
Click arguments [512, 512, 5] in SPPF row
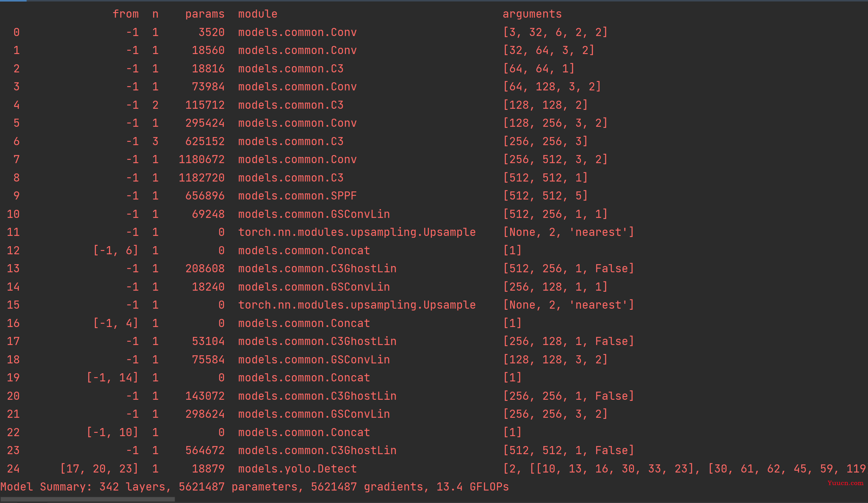click(x=545, y=195)
